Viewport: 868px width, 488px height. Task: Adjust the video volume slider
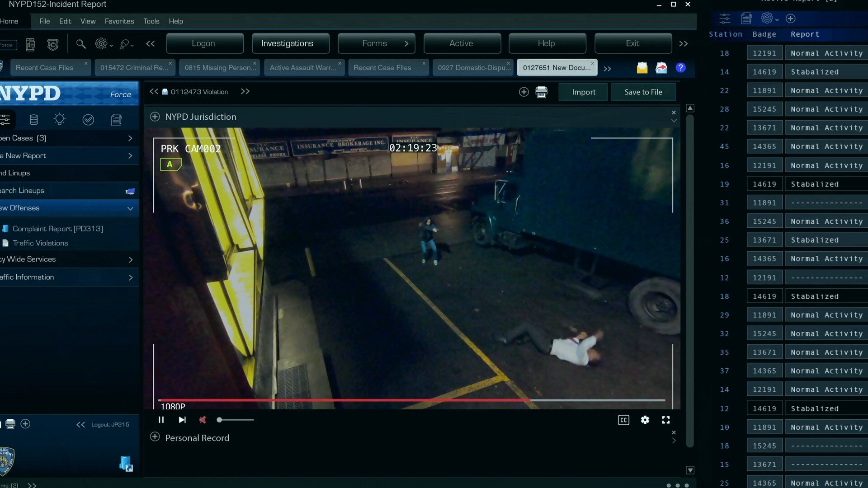[235, 420]
